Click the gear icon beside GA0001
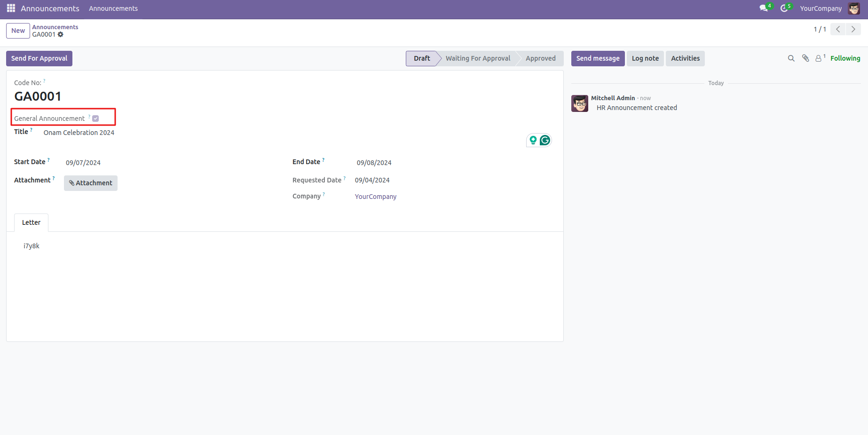Viewport: 868px width, 435px height. 61,35
